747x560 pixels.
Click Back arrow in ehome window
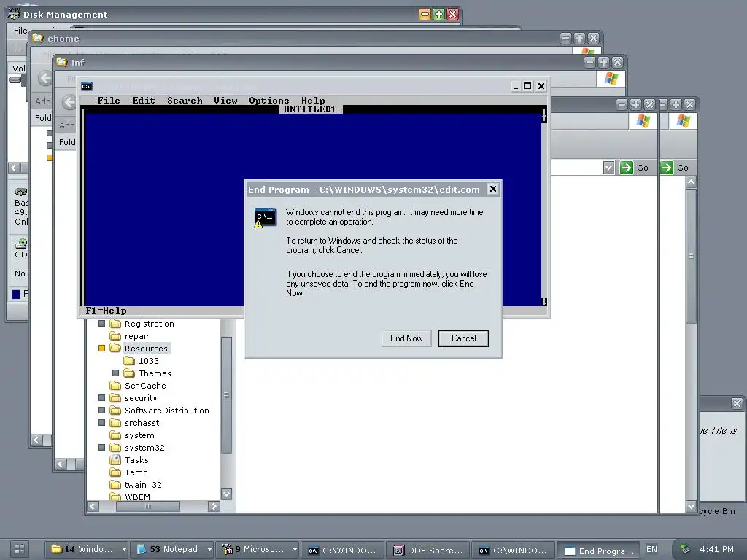pos(44,78)
